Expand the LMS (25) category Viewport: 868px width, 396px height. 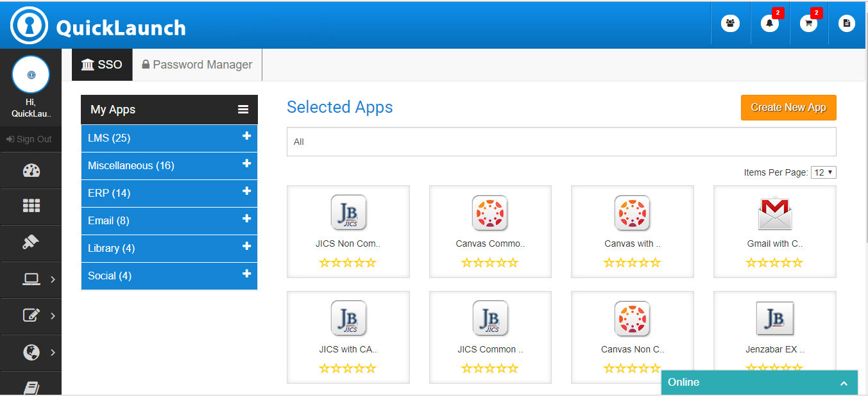246,136
